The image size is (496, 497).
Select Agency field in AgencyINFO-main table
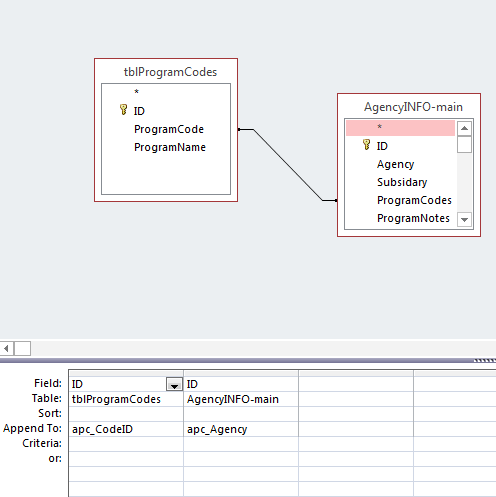tap(395, 164)
